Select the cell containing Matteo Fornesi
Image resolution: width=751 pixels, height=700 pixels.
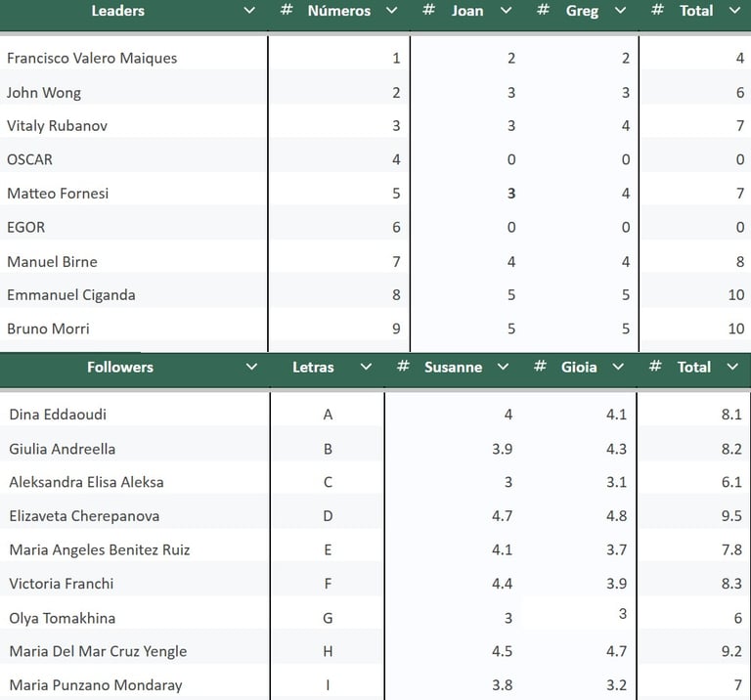tap(58, 194)
